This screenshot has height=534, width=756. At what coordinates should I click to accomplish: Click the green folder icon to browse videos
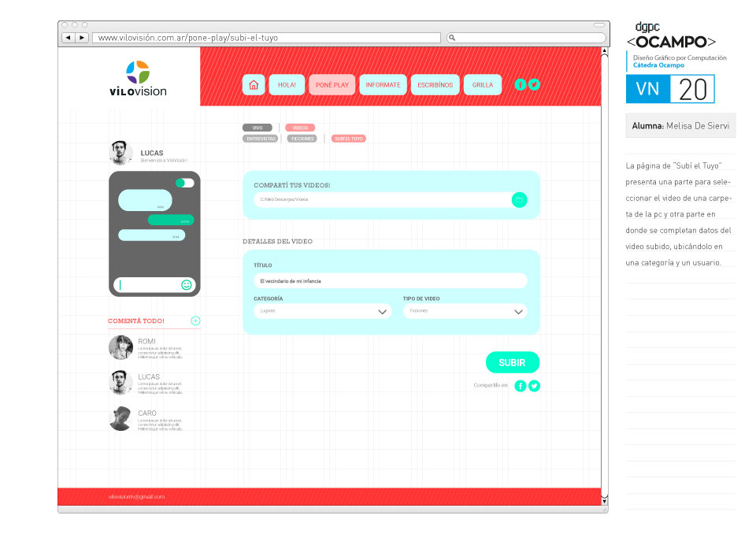(519, 199)
